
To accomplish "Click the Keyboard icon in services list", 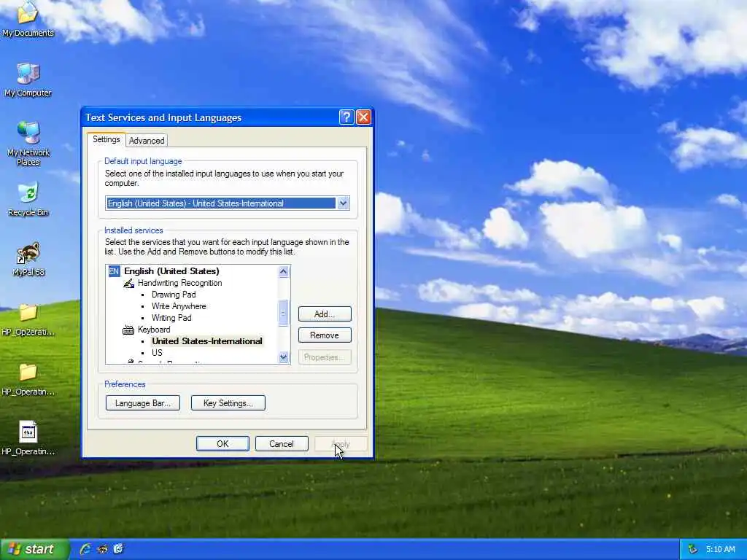I will 128,330.
